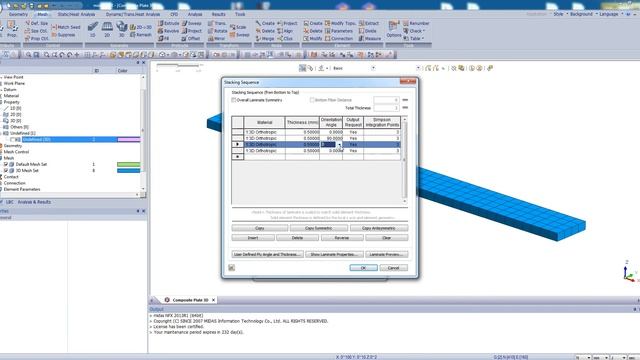Screen dimensions: 640x360
Task: Click the Suppress ribbon tool
Action: [64, 35]
